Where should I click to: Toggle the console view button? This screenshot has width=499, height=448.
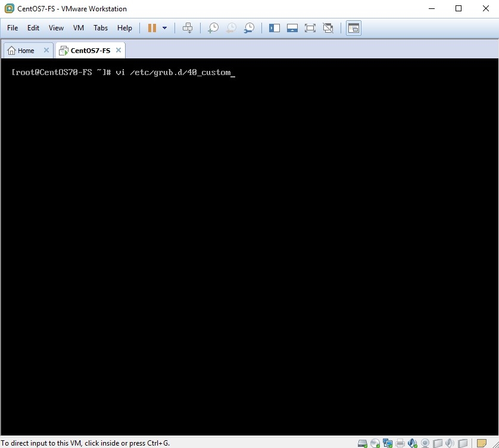pos(354,28)
